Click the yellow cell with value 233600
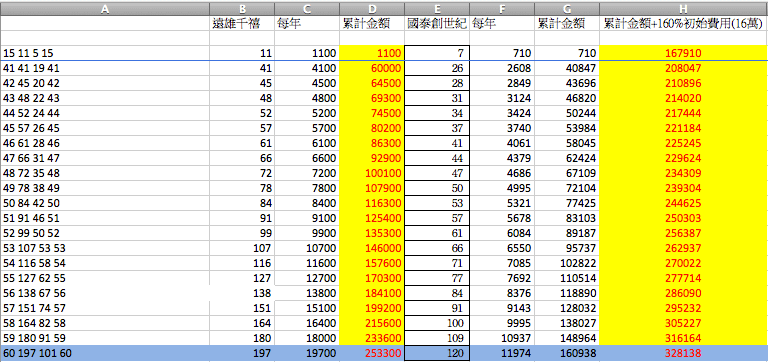The height and width of the screenshot is (362, 768). [x=372, y=338]
